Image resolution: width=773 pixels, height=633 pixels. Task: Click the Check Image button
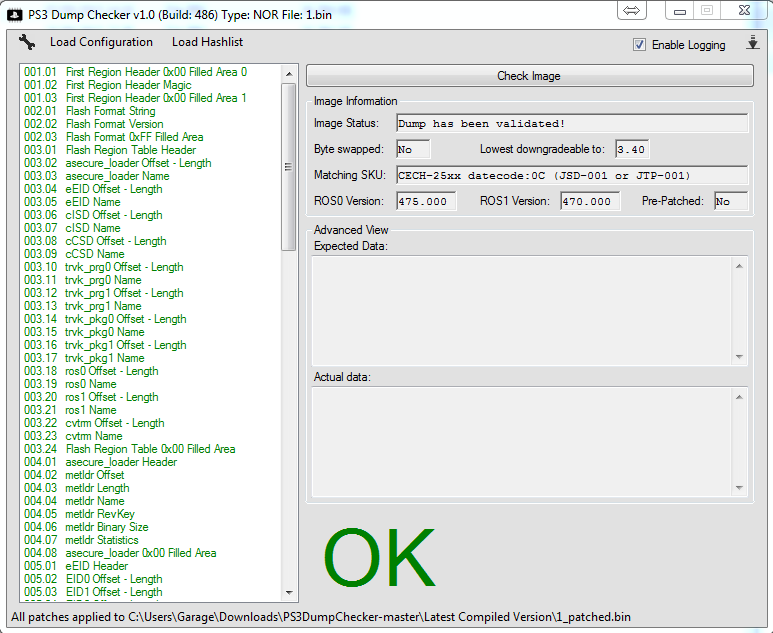(529, 76)
